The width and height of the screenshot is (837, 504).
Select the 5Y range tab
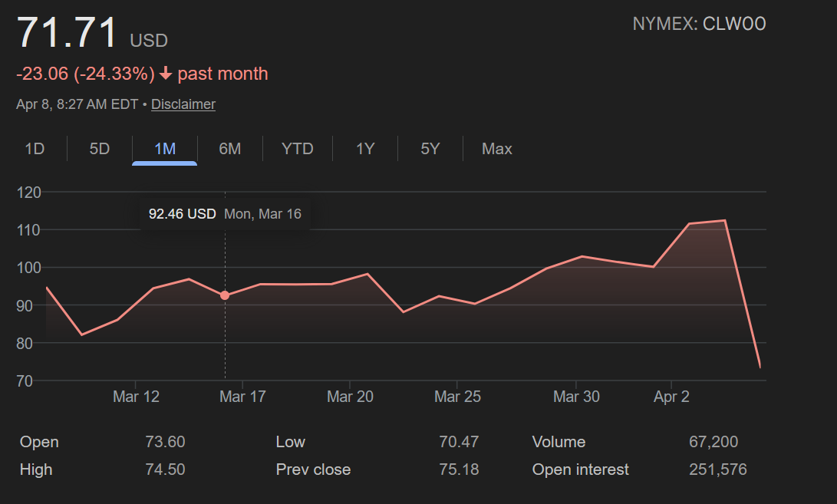coord(430,148)
